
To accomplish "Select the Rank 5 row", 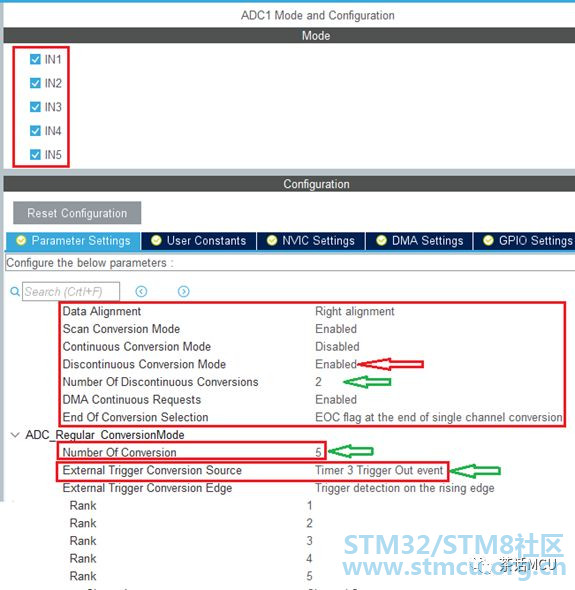I will 191,576.
